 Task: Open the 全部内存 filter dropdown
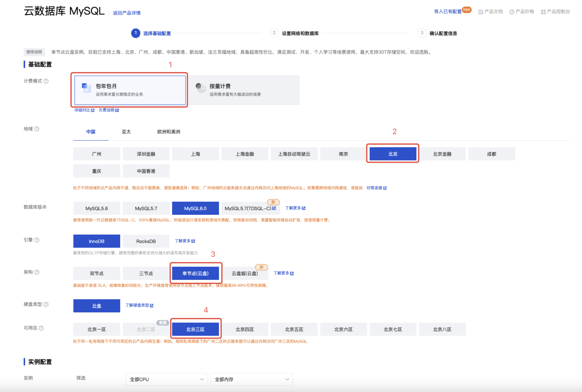(x=251, y=379)
